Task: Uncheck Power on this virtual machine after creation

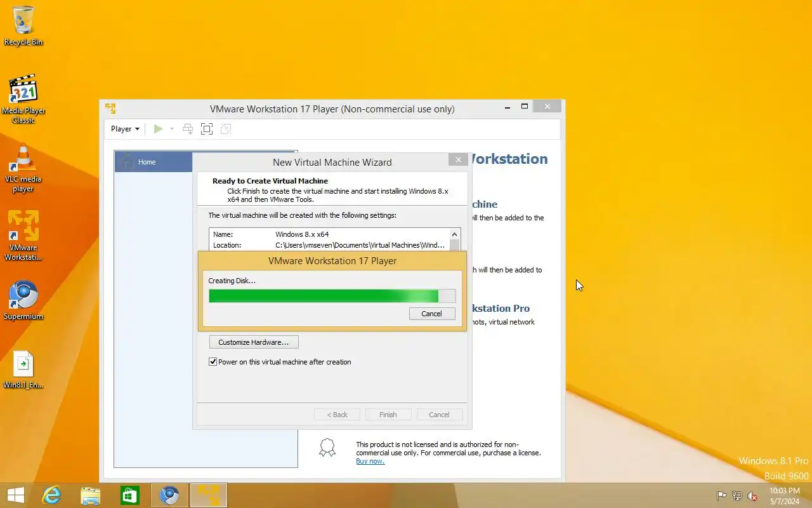Action: click(x=213, y=362)
